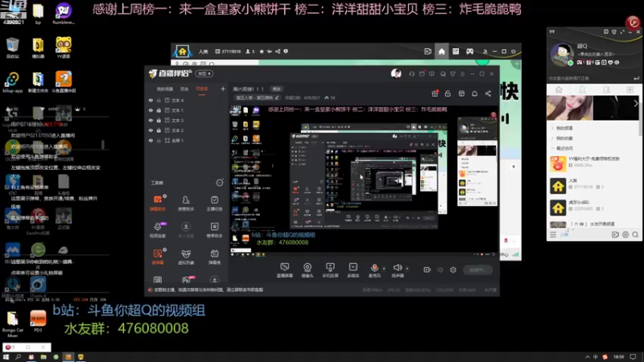Toggle visibility eye for 全屏 1 layer
Image resolution: width=644 pixels, height=362 pixels.
[151, 140]
